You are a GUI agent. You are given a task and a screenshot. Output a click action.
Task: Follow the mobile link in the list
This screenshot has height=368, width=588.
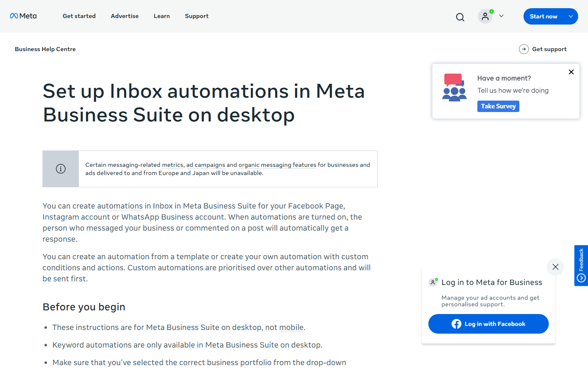[291, 328]
